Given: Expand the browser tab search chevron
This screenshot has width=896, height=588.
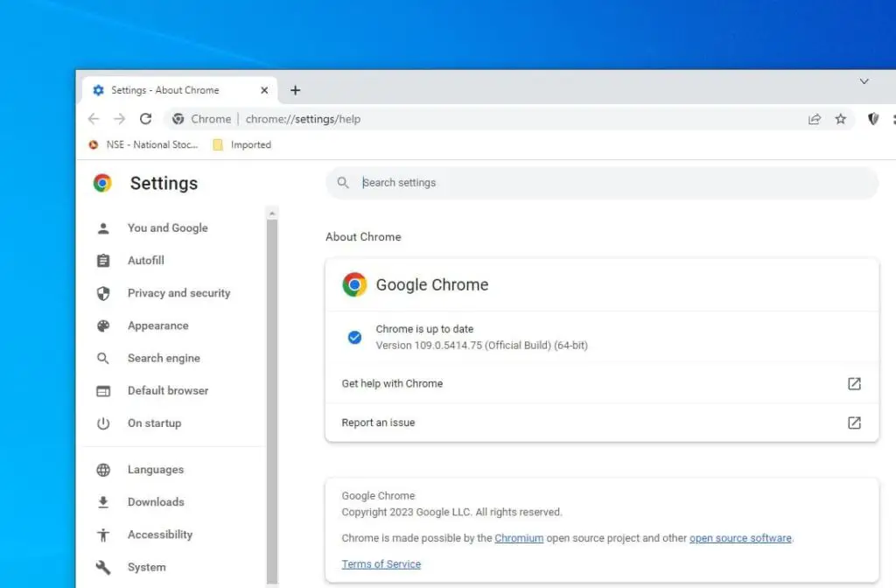Looking at the screenshot, I should point(864,81).
